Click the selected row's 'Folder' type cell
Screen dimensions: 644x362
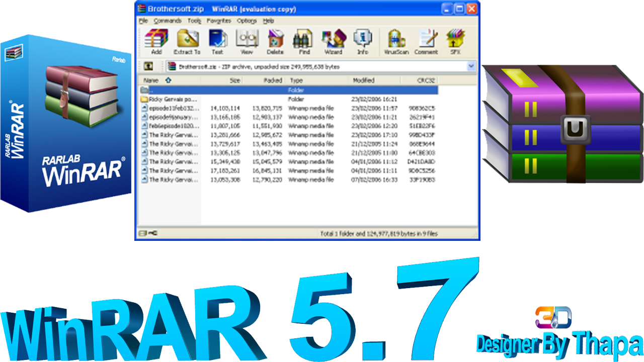(x=296, y=90)
